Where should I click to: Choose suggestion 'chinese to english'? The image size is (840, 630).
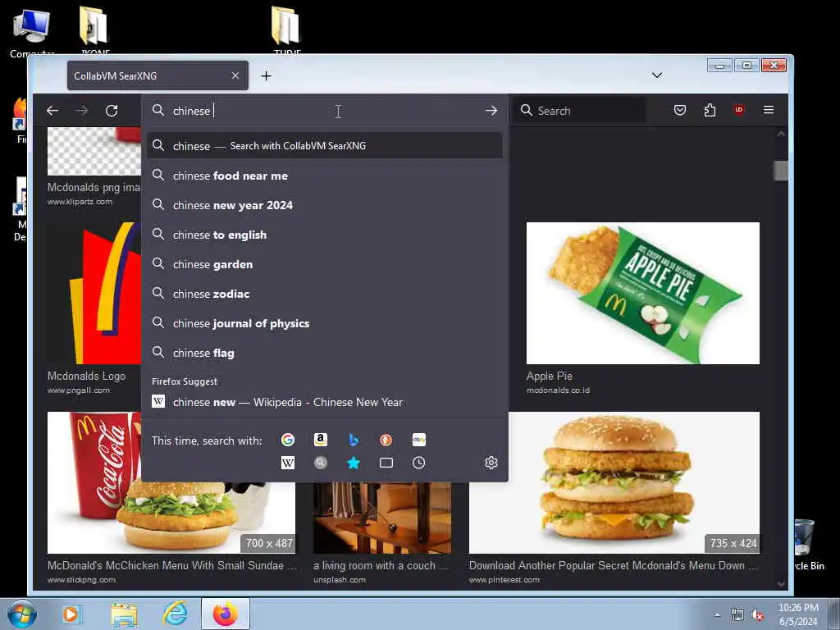coord(325,234)
